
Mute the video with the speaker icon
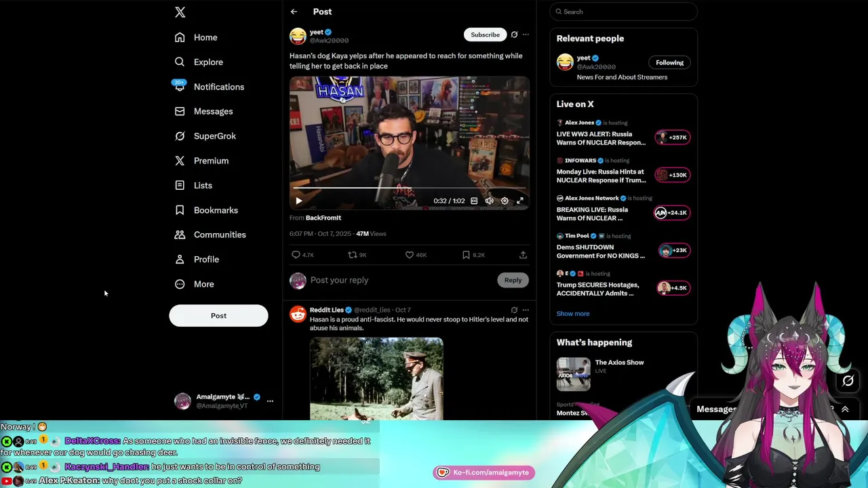(x=489, y=201)
